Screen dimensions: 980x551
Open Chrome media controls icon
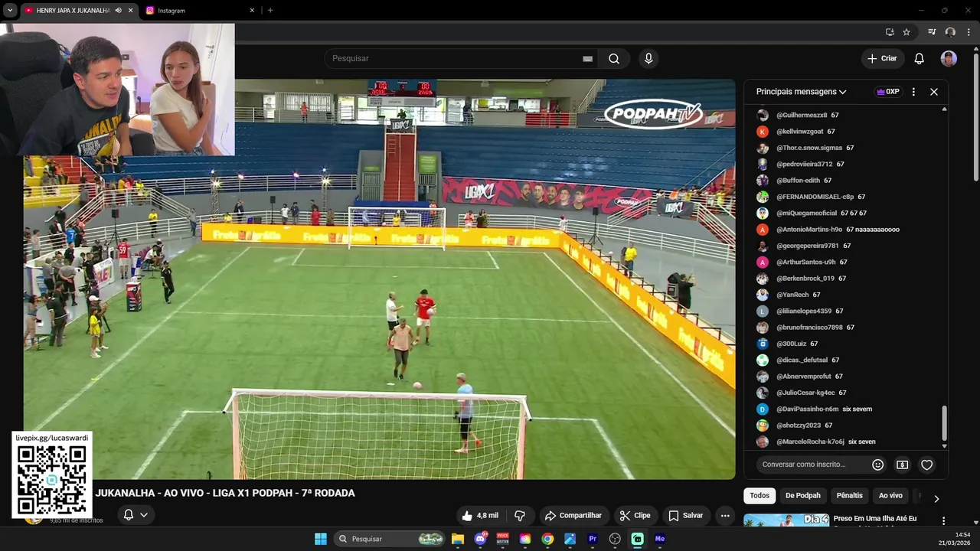(932, 32)
